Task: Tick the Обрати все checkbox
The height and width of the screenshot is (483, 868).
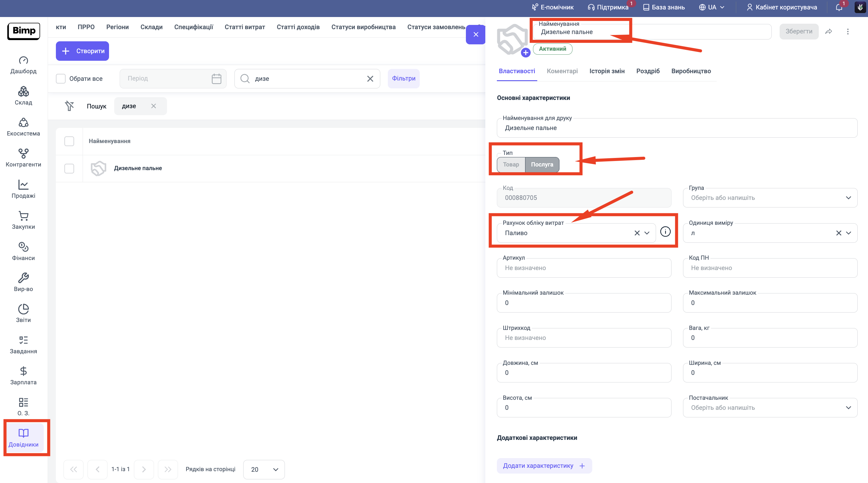Action: pyautogui.click(x=61, y=79)
